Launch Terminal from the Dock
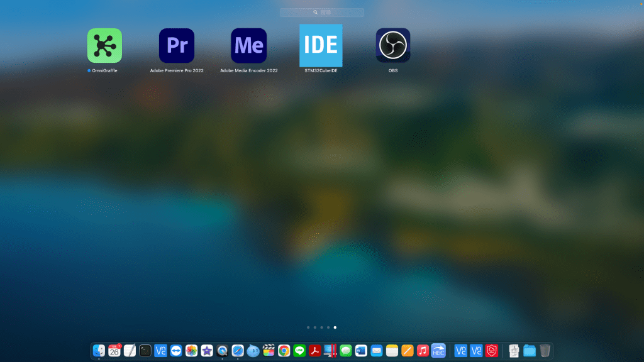 tap(145, 351)
